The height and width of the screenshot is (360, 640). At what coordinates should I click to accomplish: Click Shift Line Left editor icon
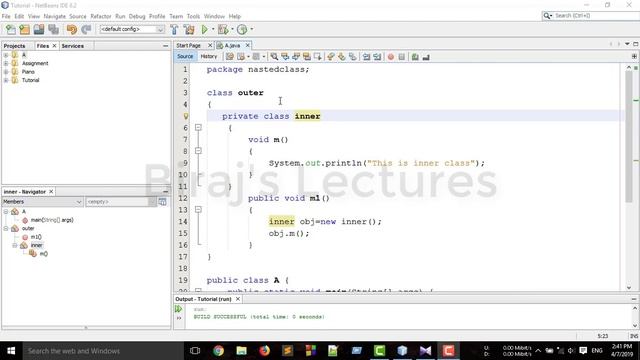[x=367, y=57]
